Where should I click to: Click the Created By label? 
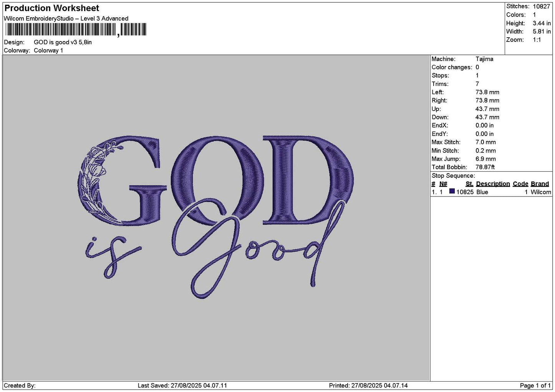20,385
